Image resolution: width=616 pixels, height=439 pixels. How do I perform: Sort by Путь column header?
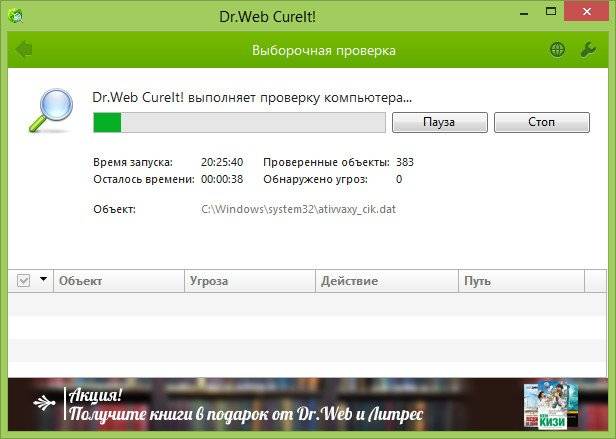tap(522, 281)
